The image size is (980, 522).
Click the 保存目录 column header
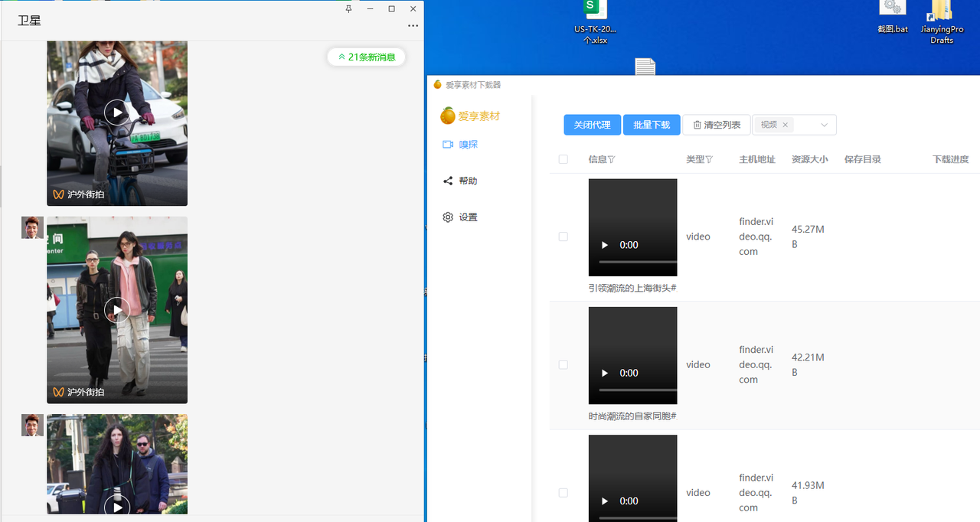coord(863,159)
